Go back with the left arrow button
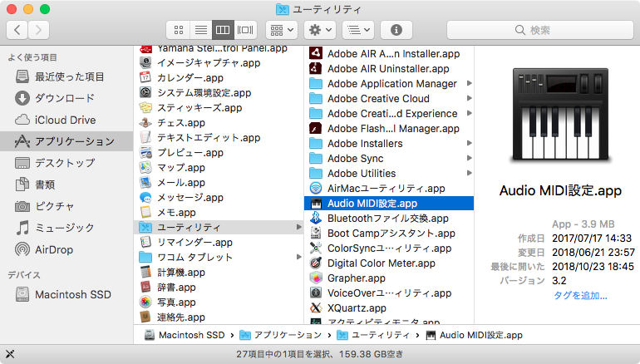This screenshot has height=364, width=640. (17, 30)
